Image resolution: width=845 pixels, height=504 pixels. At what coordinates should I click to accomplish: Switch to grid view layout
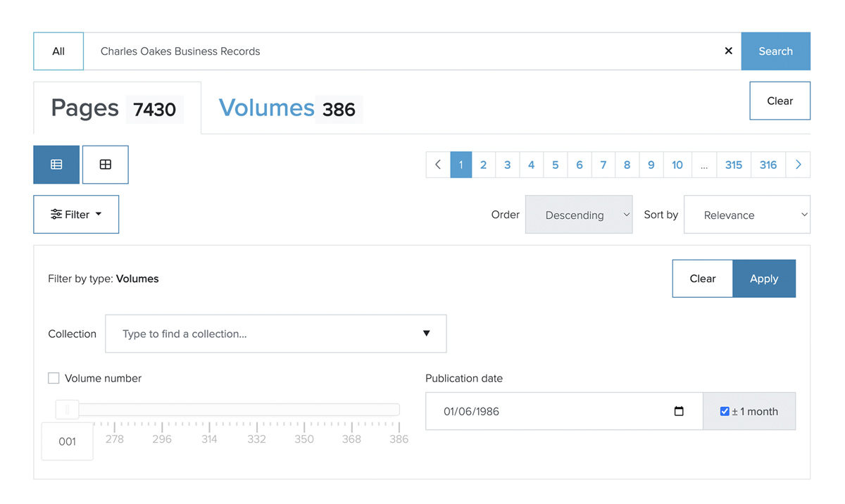[x=105, y=165]
